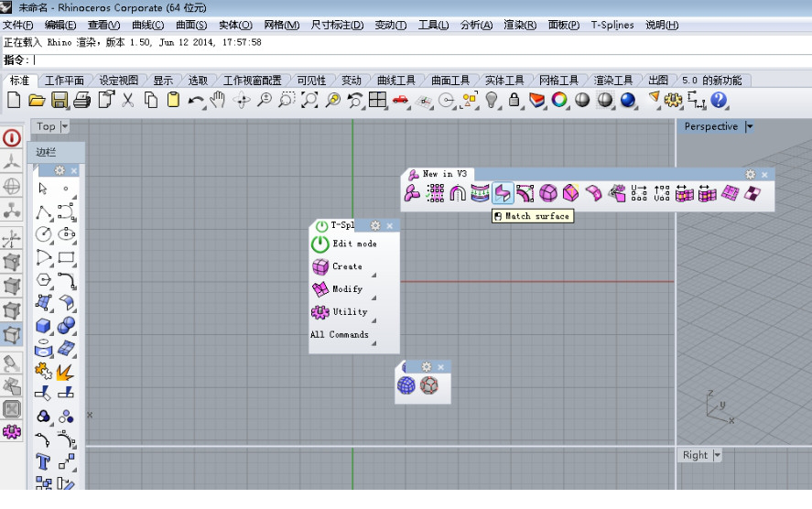
Task: Click the four-viewport layout icon
Action: 377,100
